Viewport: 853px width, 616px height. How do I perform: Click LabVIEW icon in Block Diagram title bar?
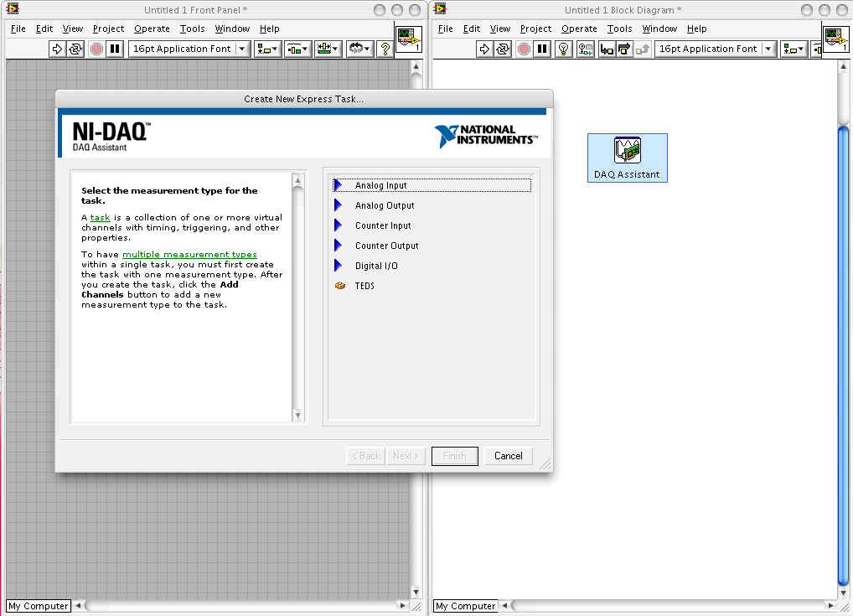(x=440, y=8)
